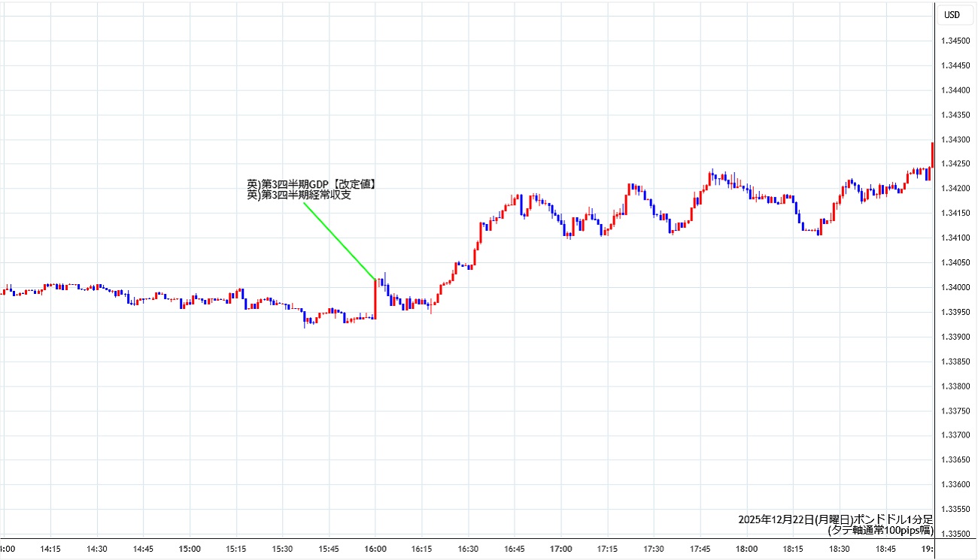The image size is (978, 560).
Task: Click the 1.34300 price axis label
Action: pos(954,139)
